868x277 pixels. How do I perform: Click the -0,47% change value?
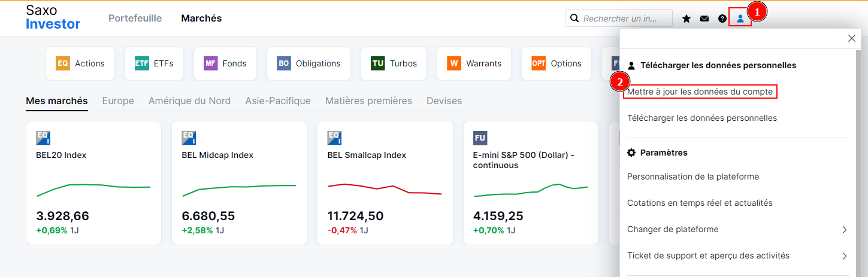pos(342,230)
